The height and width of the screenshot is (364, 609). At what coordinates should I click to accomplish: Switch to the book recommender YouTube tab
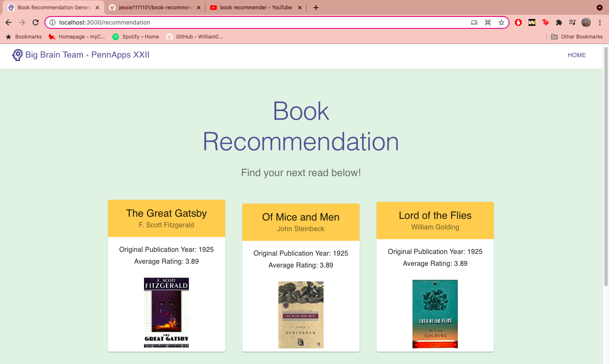point(256,8)
